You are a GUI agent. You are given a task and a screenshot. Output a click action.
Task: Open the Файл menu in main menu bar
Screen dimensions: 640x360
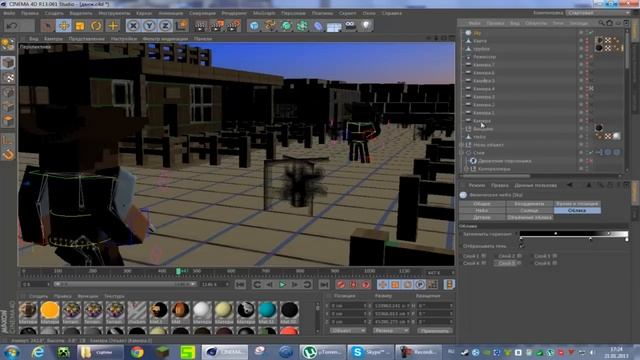tap(9, 13)
